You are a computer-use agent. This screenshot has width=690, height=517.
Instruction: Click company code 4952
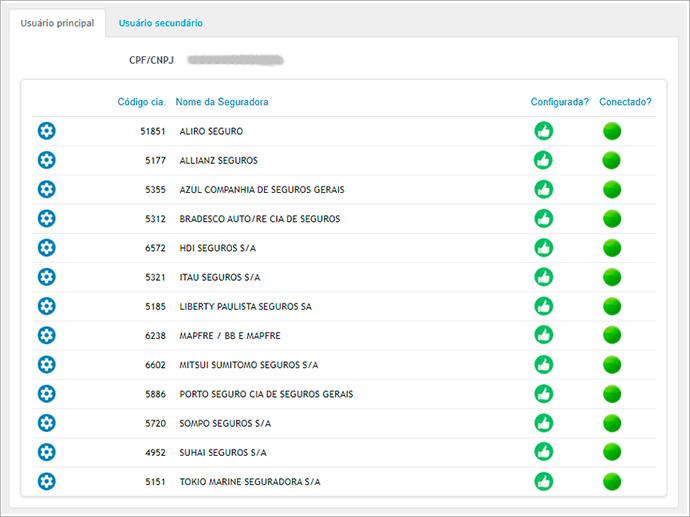tap(155, 452)
